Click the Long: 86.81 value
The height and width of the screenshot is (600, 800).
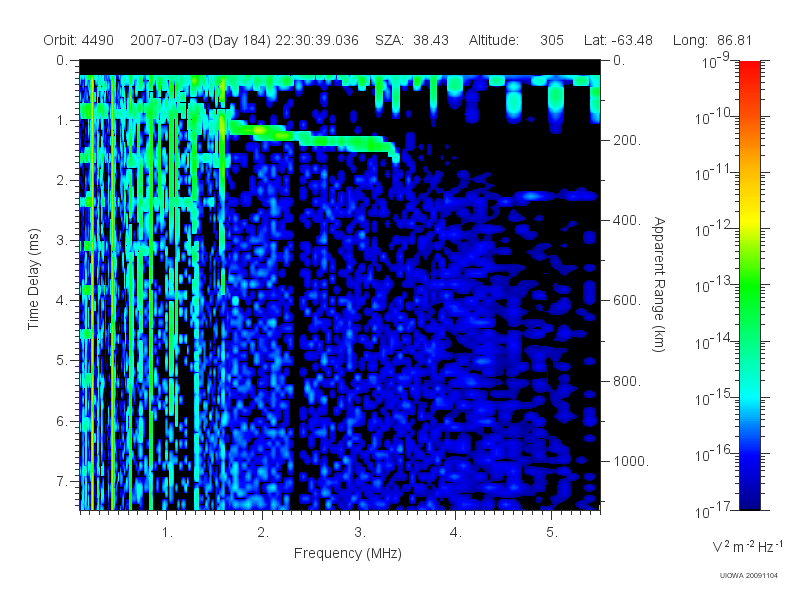(712, 40)
